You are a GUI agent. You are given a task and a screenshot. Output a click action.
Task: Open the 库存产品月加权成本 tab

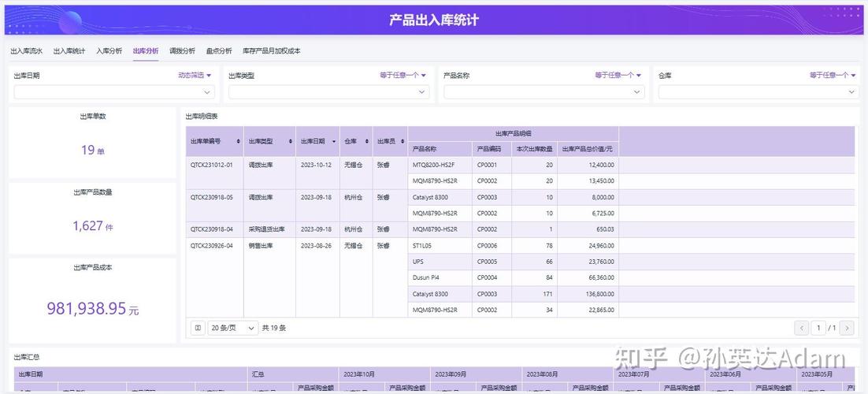(272, 51)
